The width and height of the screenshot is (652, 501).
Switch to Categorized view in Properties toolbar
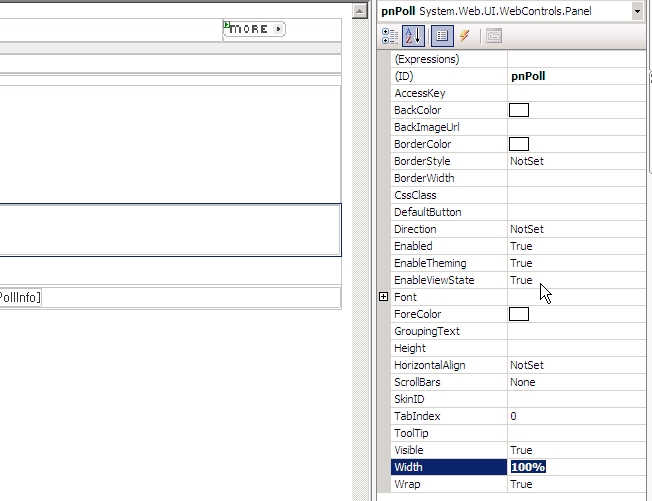[x=390, y=36]
